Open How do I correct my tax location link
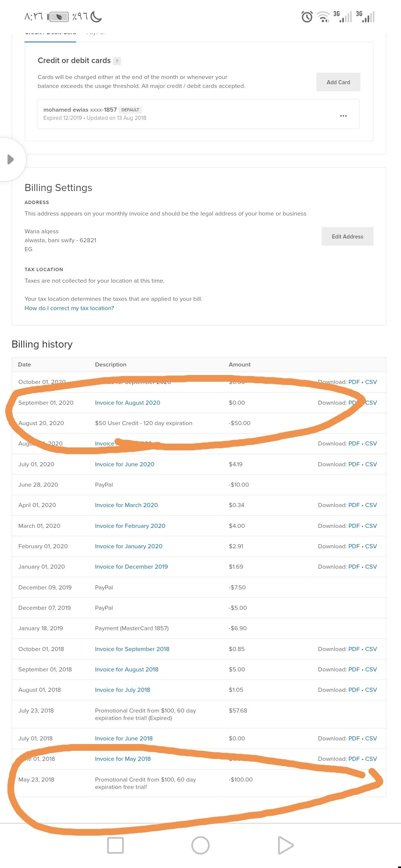The height and width of the screenshot is (868, 401). pos(69,308)
